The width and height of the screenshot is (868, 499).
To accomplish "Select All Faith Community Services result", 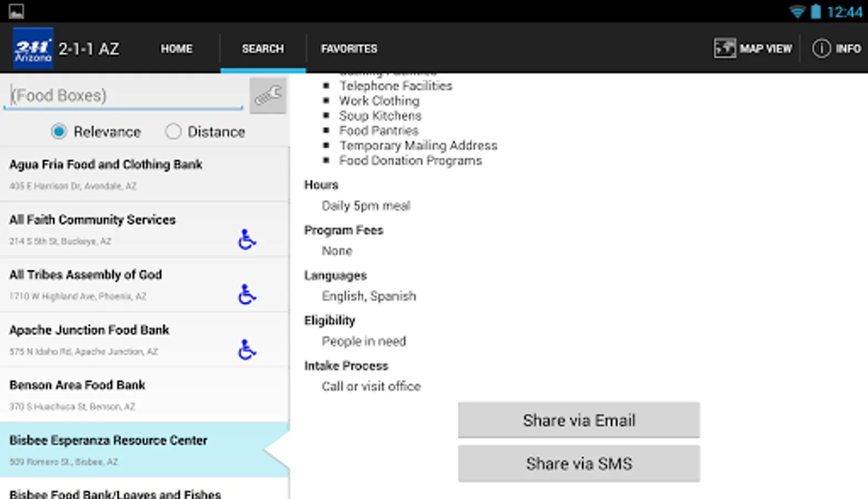I will tap(145, 230).
